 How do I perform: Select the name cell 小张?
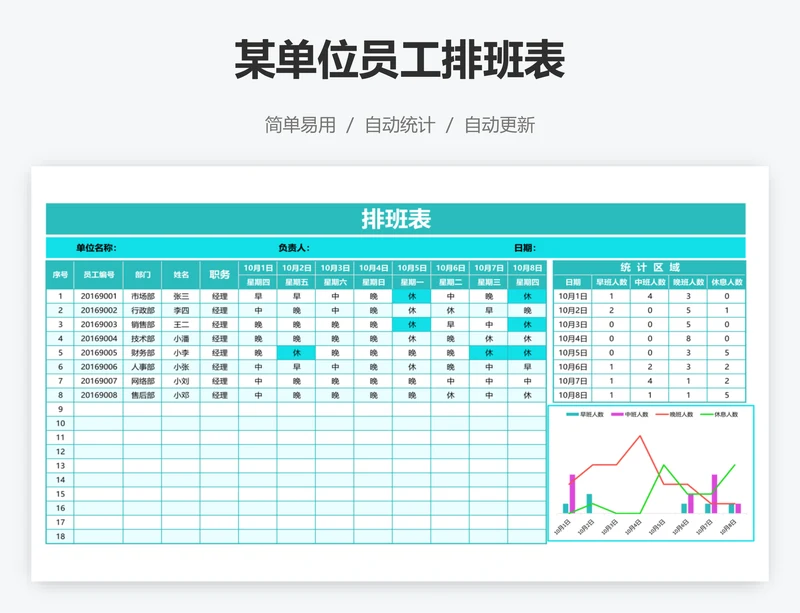click(181, 367)
